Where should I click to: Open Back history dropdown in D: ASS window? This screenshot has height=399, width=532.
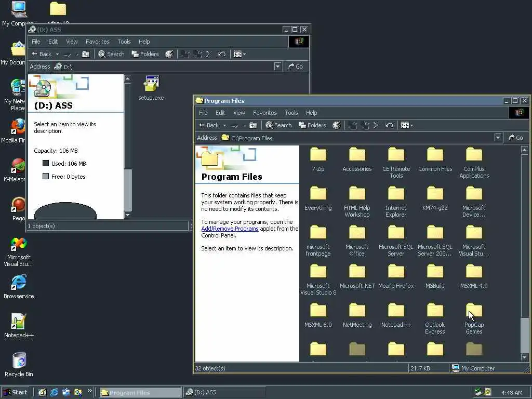click(57, 54)
